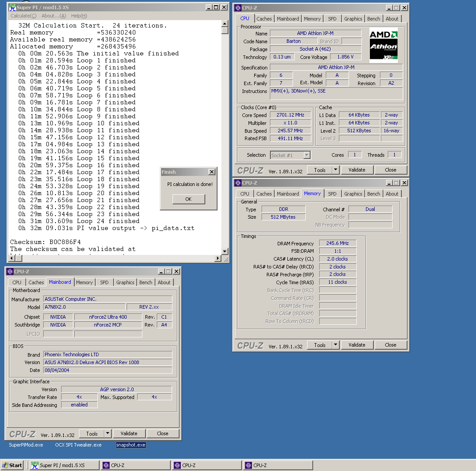Viewport: 476px width, 471px height.
Task: Select the snapshot.exe desktop item
Action: (131, 445)
